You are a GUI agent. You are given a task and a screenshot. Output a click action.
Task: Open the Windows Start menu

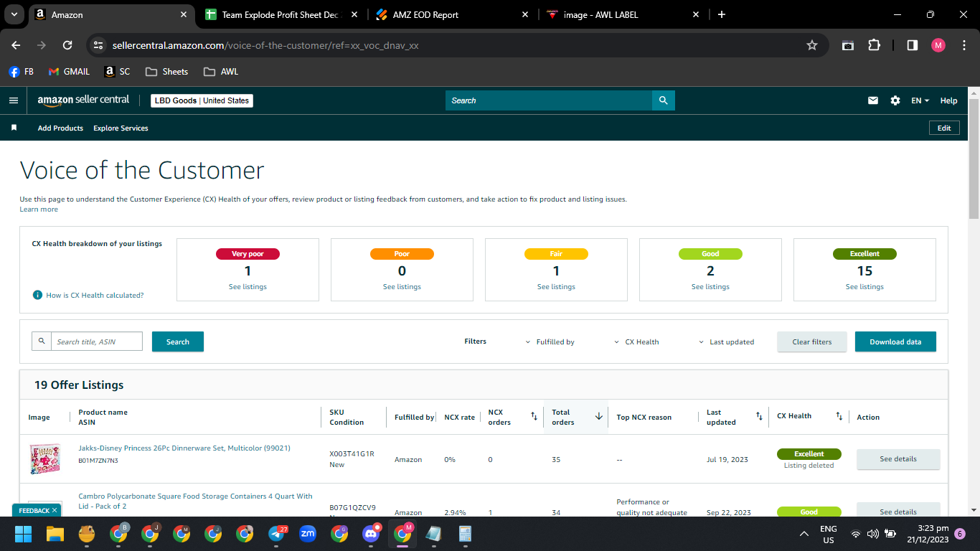point(24,534)
